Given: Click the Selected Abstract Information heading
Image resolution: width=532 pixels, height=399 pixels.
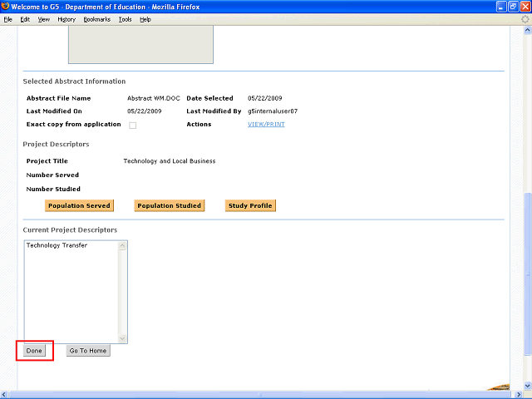Looking at the screenshot, I should [x=74, y=81].
